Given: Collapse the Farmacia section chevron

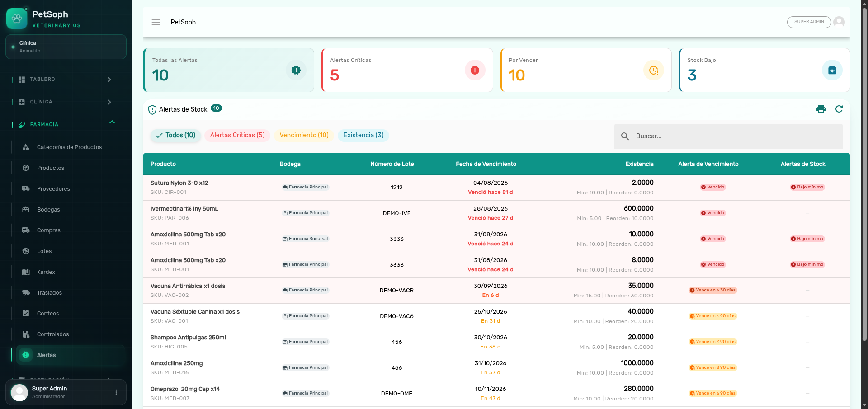Looking at the screenshot, I should click(112, 122).
